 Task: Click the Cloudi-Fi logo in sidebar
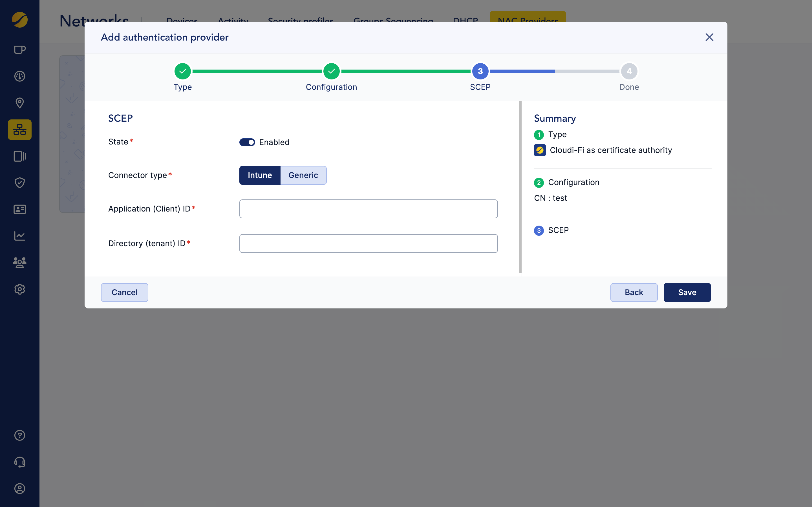[x=19, y=20]
